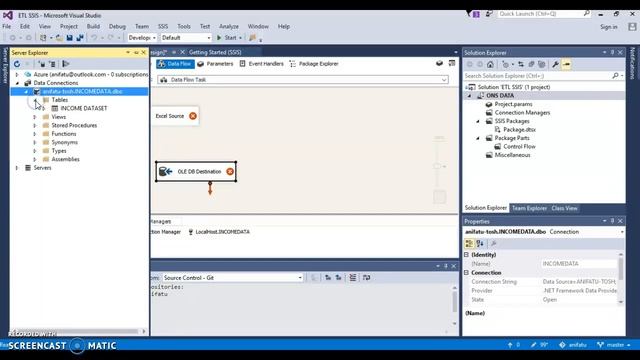Viewport: 640px width, 360px height.
Task: Open the SSIS menu
Action: click(x=163, y=27)
